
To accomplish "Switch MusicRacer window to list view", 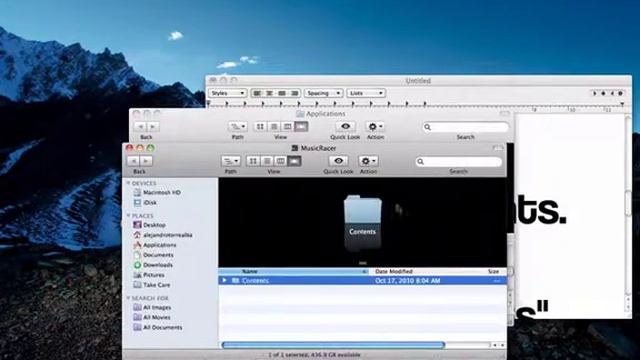I will [267, 161].
